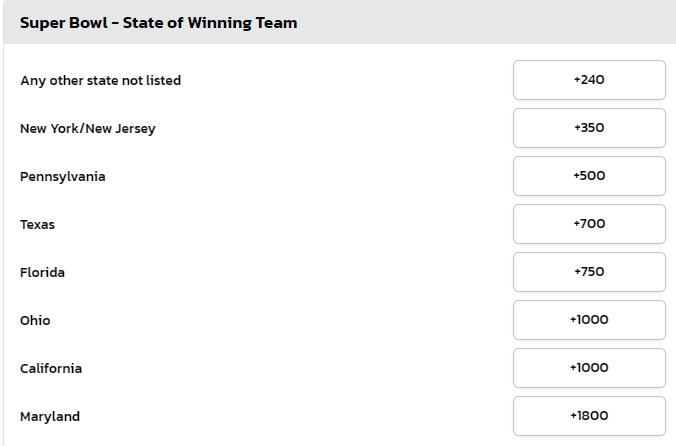Click the 'Any other state not listed' label

tap(100, 80)
